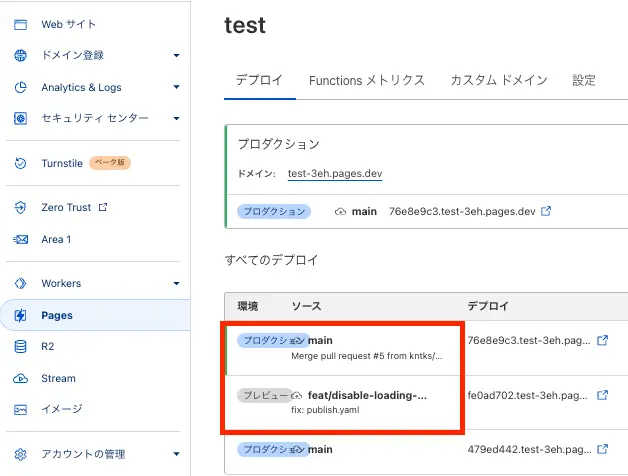Click the main branch name in the production card

click(364, 211)
